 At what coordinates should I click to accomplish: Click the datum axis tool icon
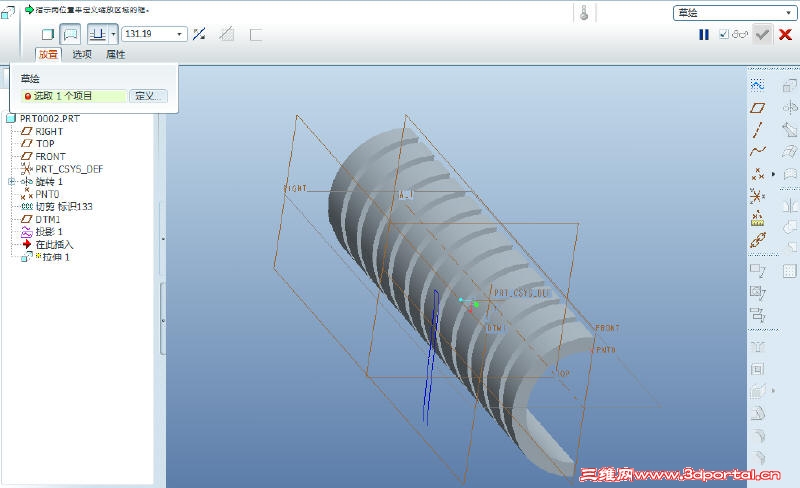758,130
